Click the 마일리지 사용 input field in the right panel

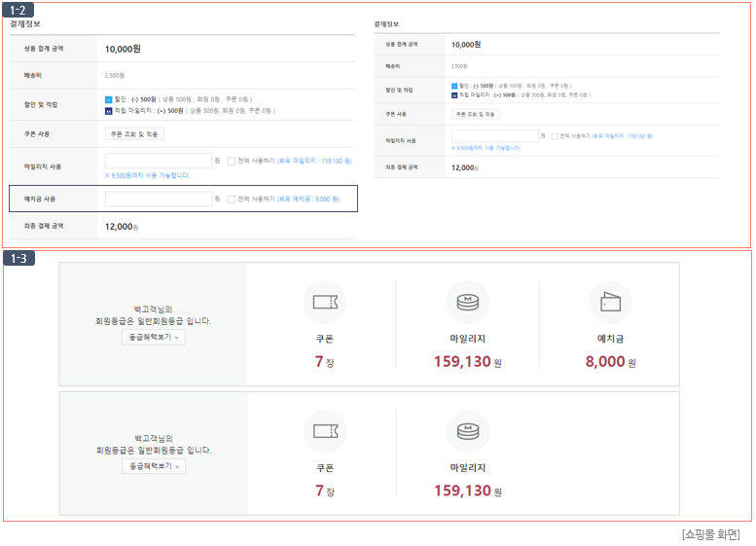click(494, 136)
